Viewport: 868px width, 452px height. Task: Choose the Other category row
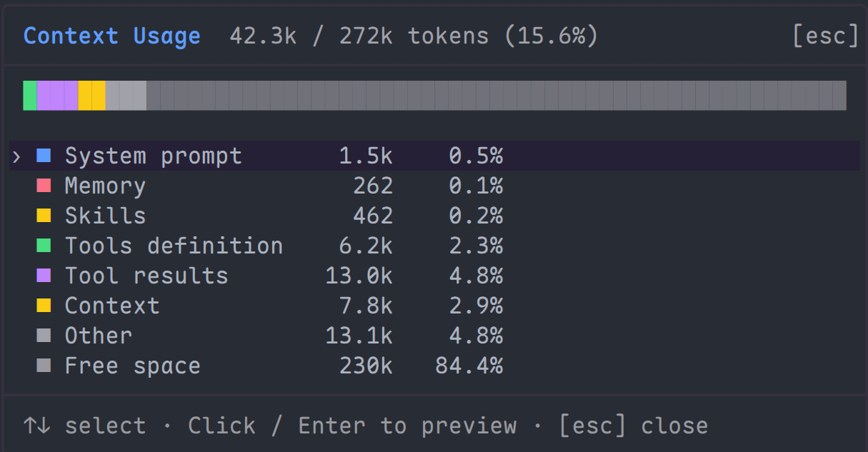click(434, 336)
